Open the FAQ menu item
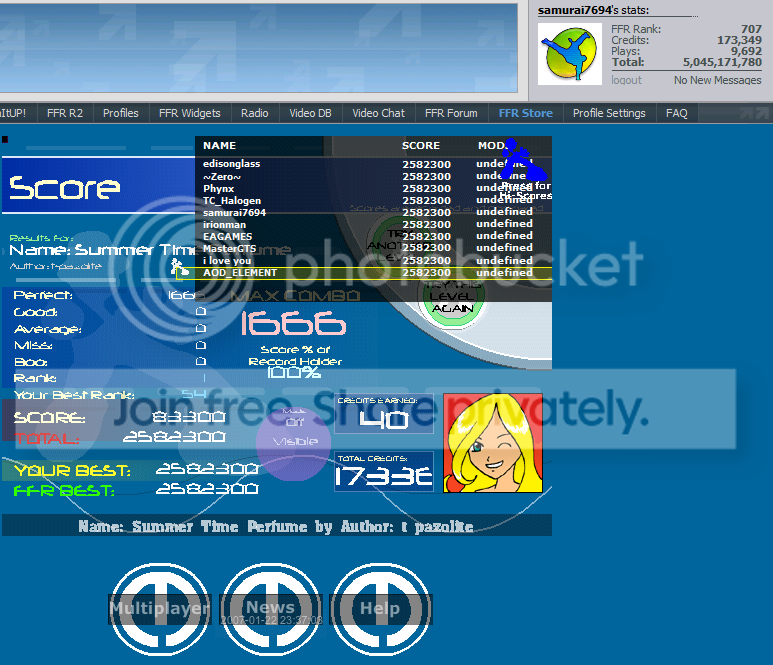Image resolution: width=773 pixels, height=665 pixels. (677, 113)
